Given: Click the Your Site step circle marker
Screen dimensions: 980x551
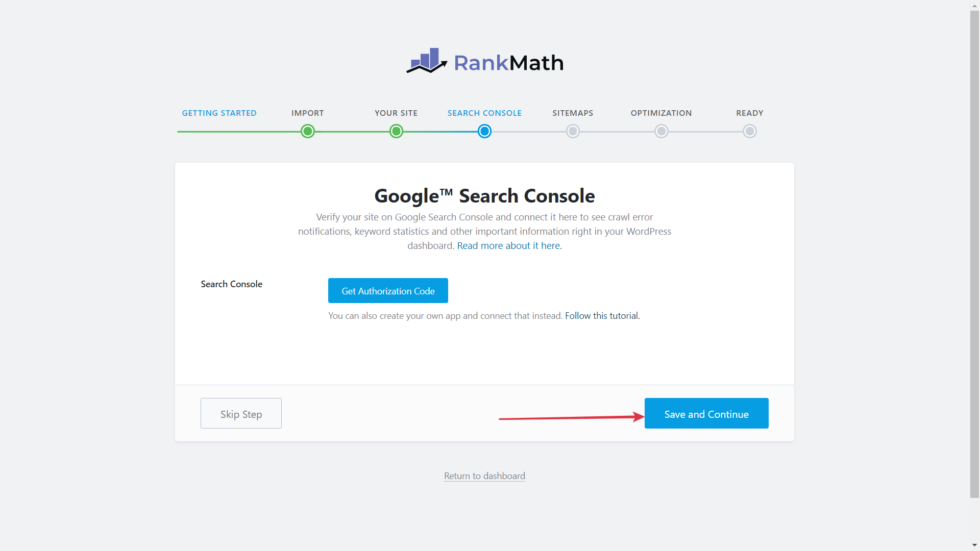Looking at the screenshot, I should [x=396, y=132].
